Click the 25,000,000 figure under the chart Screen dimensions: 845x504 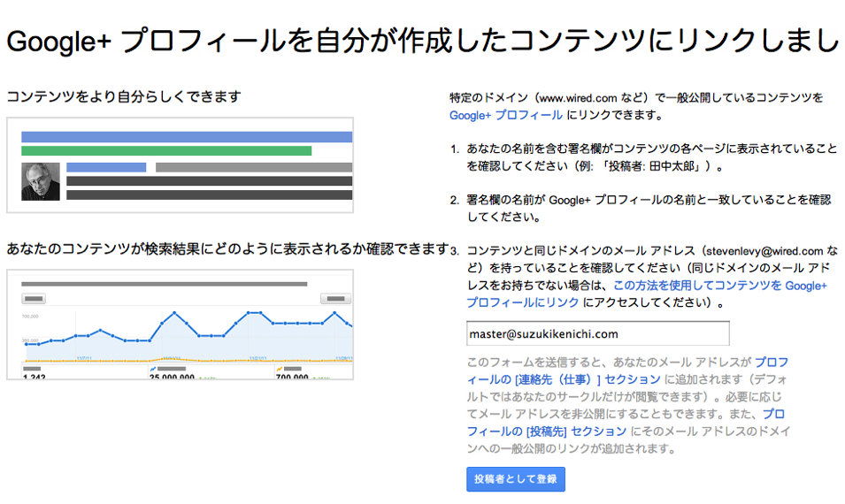(172, 377)
